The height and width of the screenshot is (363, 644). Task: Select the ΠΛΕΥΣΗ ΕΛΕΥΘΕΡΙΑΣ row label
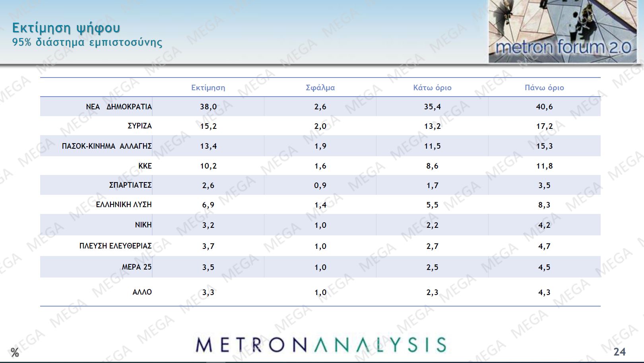(x=115, y=246)
